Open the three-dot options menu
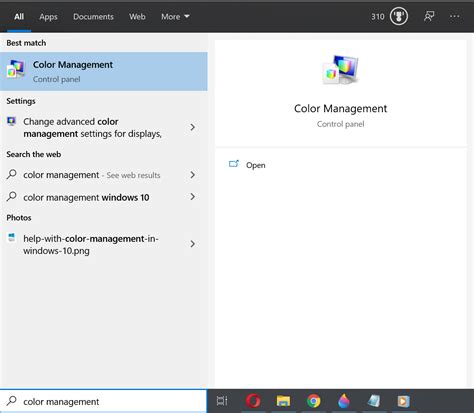 click(455, 16)
